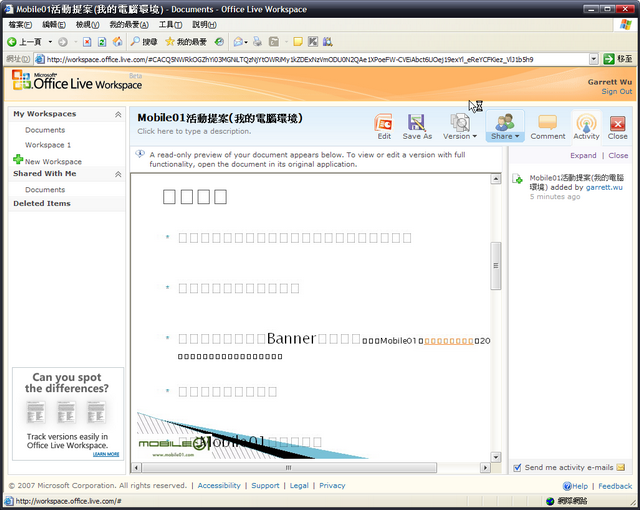Open the Tools (工具) menu
Image resolution: width=640 pixels, height=510 pixels.
[170, 25]
